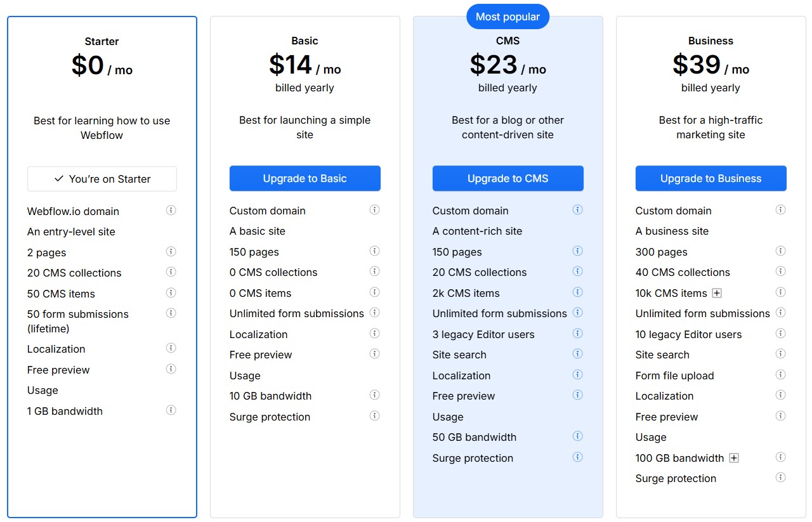This screenshot has width=812, height=522.
Task: Show info for 50 form submissions
Action: point(171,313)
